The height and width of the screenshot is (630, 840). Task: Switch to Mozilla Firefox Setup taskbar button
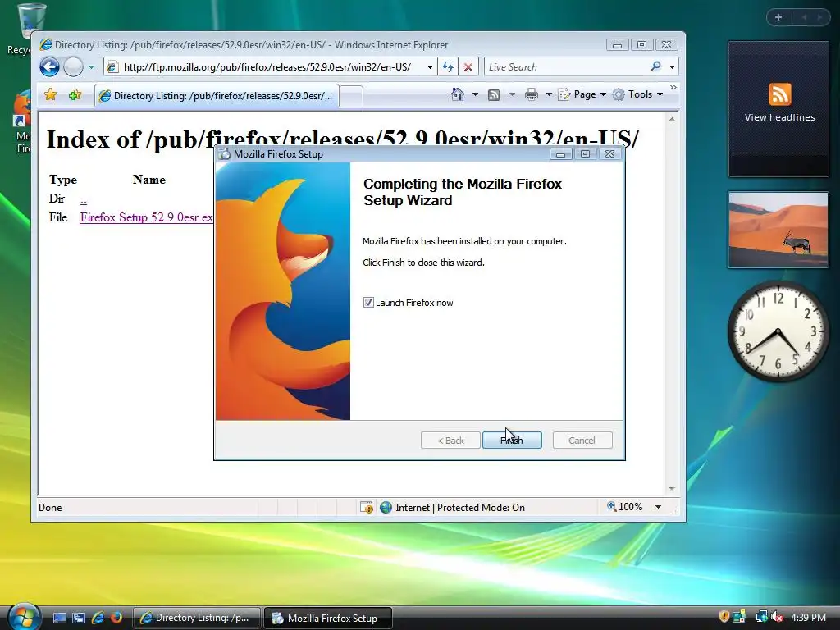pyautogui.click(x=327, y=618)
